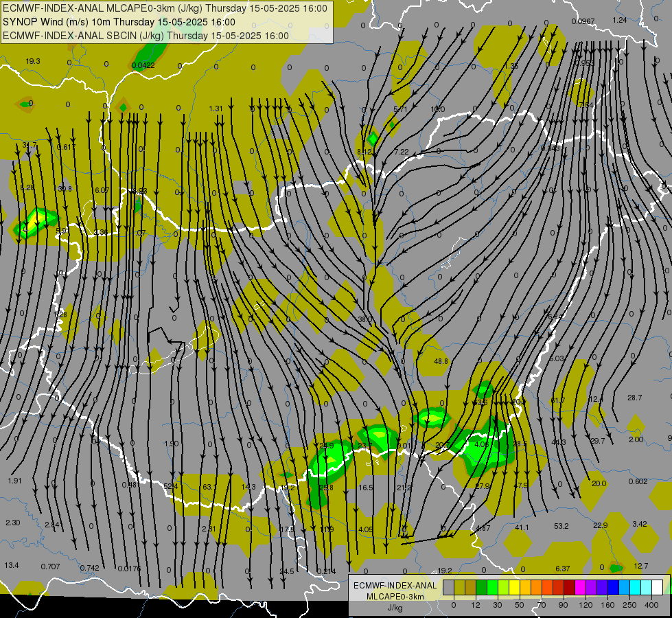672x618 pixels.
Task: Click the map value 13.4
Action: pos(12,565)
